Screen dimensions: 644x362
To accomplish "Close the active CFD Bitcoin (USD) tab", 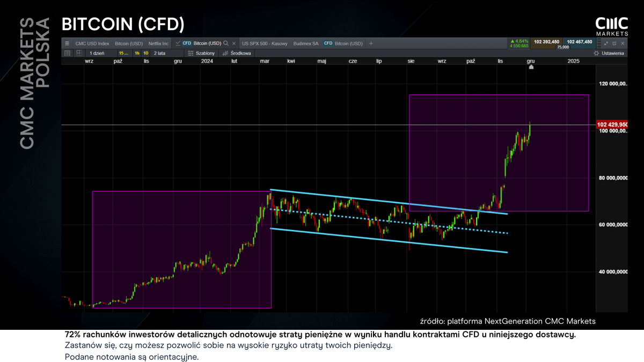I will click(234, 43).
